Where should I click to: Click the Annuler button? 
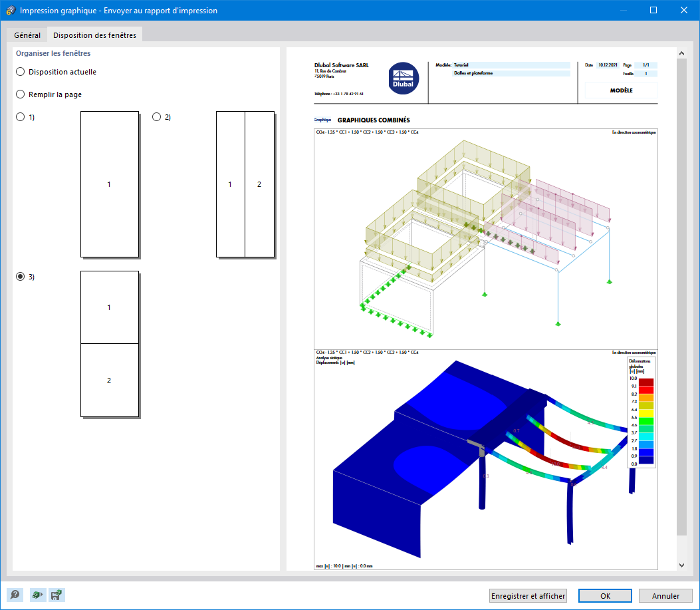pos(665,596)
